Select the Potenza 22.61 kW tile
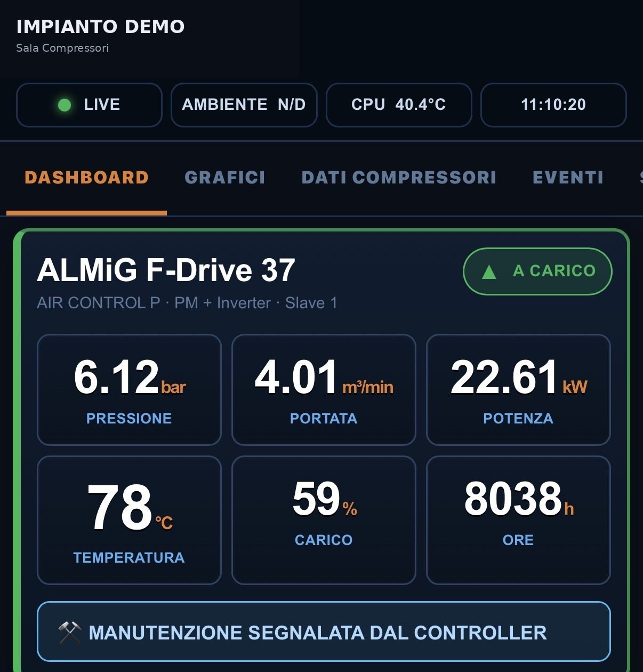Viewport: 643px width, 672px height. point(518,390)
